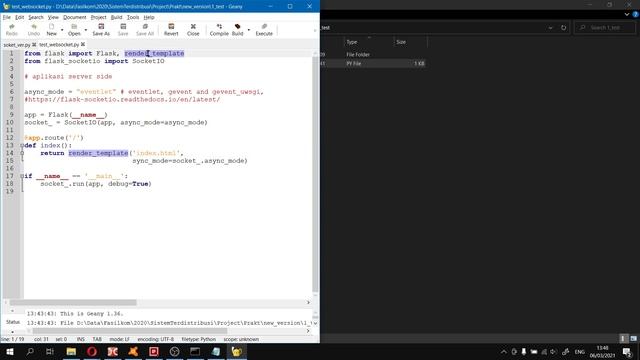Screen dimensions: 640x360
Task: Open the Build dropdown arrow
Action: pos(249,30)
